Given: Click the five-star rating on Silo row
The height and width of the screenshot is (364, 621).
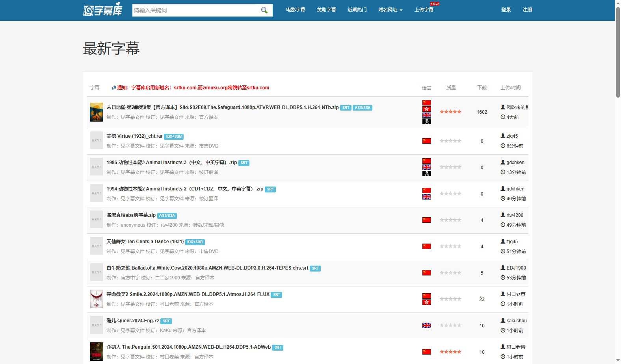Looking at the screenshot, I should click(x=450, y=112).
